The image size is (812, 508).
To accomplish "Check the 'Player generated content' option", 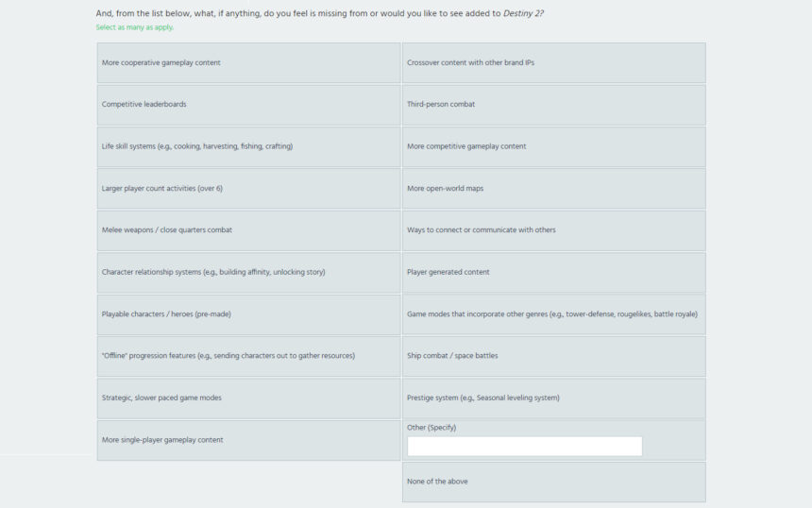I will [553, 272].
